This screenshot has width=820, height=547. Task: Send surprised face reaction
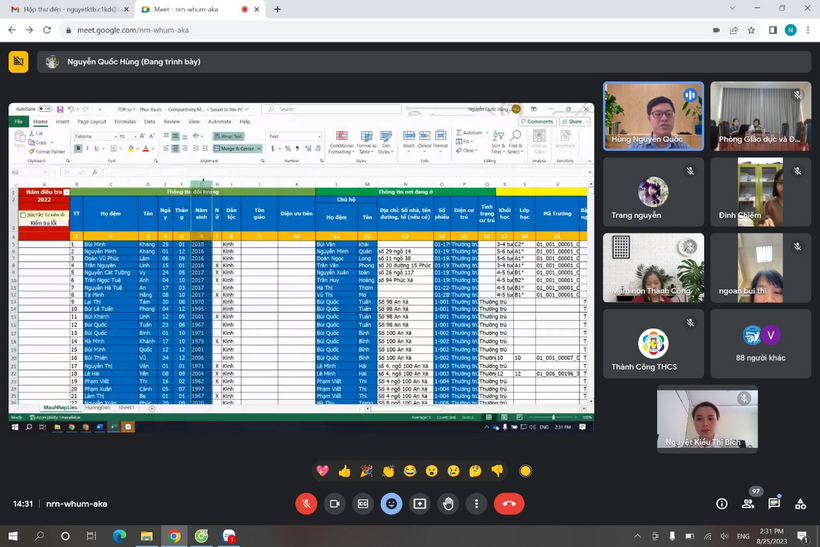pos(431,471)
